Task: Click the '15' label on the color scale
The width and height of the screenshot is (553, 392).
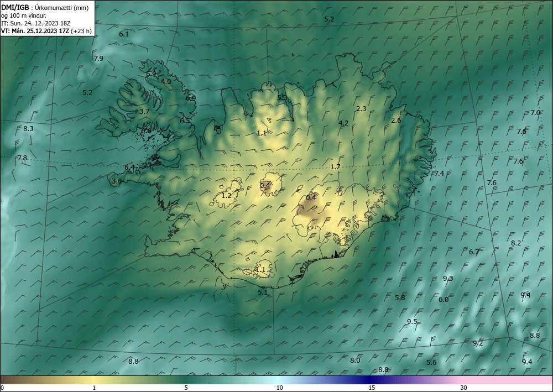Action: (372, 388)
